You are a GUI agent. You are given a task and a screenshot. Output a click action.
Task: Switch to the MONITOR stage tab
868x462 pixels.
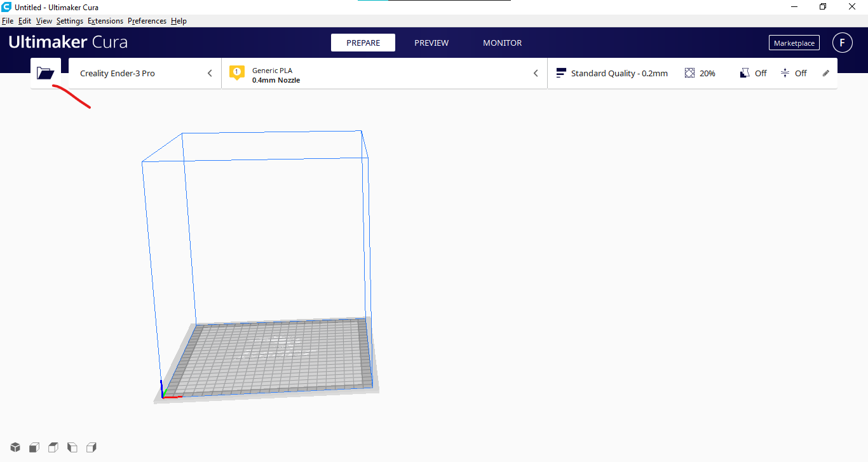point(503,43)
